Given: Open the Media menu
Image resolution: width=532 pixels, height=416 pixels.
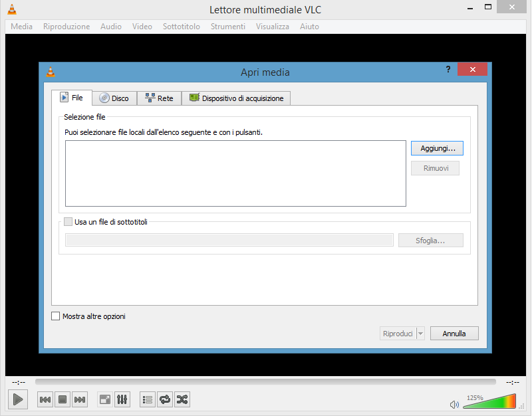Looking at the screenshot, I should (22, 27).
